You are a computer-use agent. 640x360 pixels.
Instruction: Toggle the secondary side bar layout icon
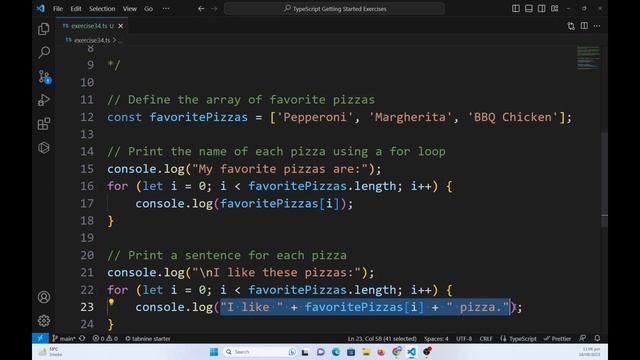click(542, 9)
